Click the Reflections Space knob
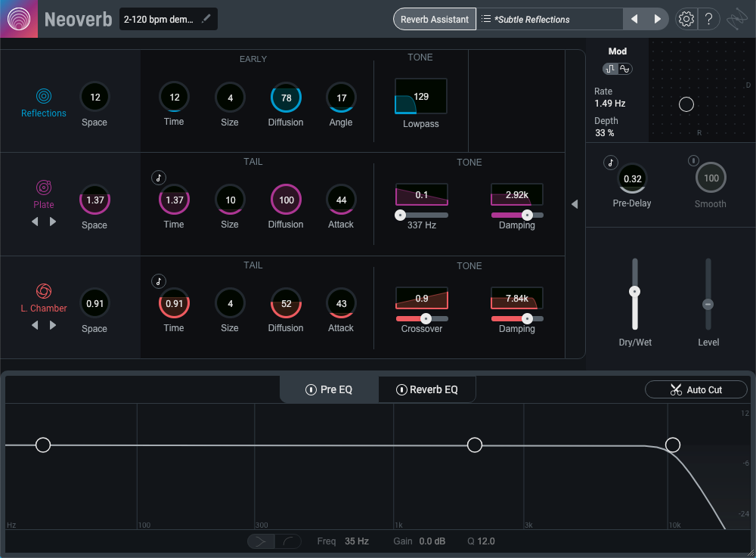 pos(95,97)
